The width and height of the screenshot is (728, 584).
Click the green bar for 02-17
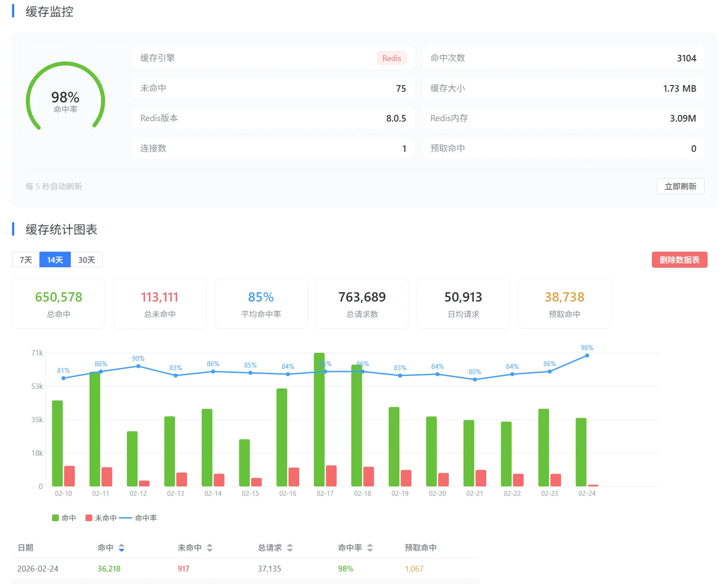pyautogui.click(x=319, y=420)
